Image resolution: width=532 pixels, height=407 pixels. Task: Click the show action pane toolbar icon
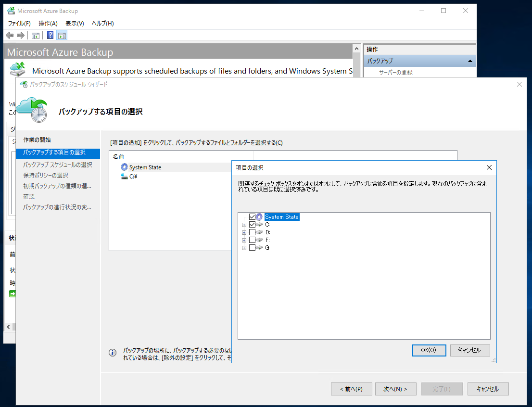[x=62, y=35]
